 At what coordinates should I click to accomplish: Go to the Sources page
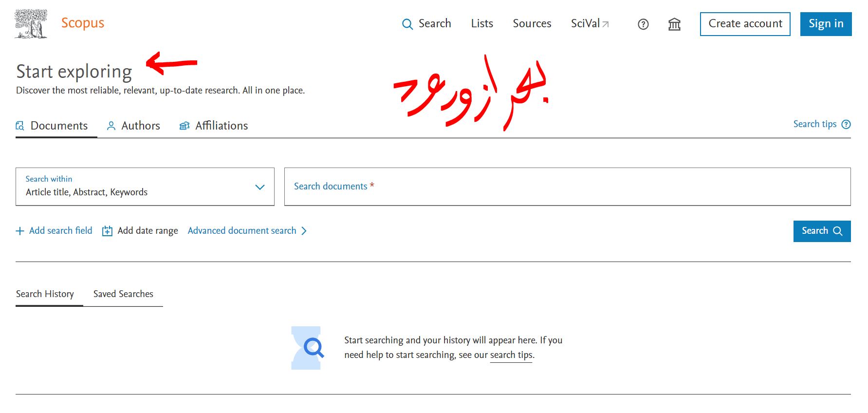point(532,23)
